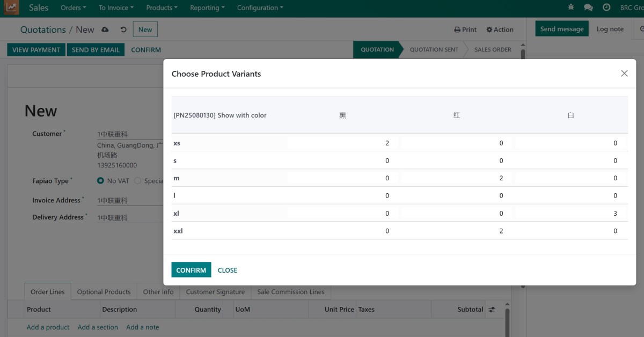
Task: Open the debug bug icon menu
Action: tap(570, 8)
